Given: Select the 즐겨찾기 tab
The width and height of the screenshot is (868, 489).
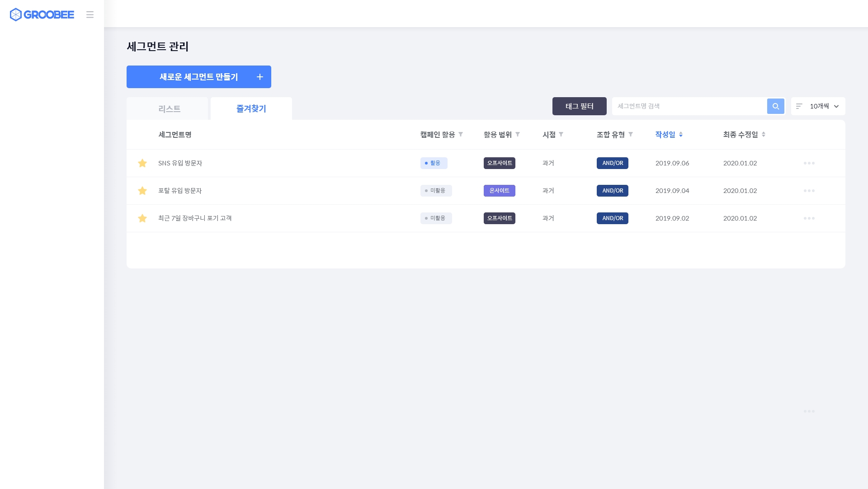Looking at the screenshot, I should 251,109.
